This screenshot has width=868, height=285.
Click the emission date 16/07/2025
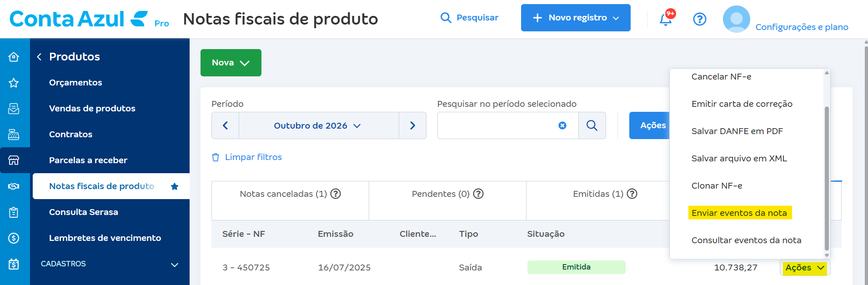[x=344, y=268]
